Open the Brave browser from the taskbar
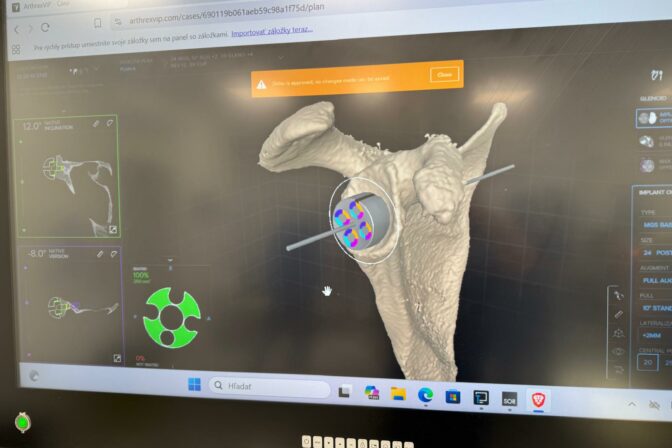This screenshot has width=672, height=448. pyautogui.click(x=537, y=399)
